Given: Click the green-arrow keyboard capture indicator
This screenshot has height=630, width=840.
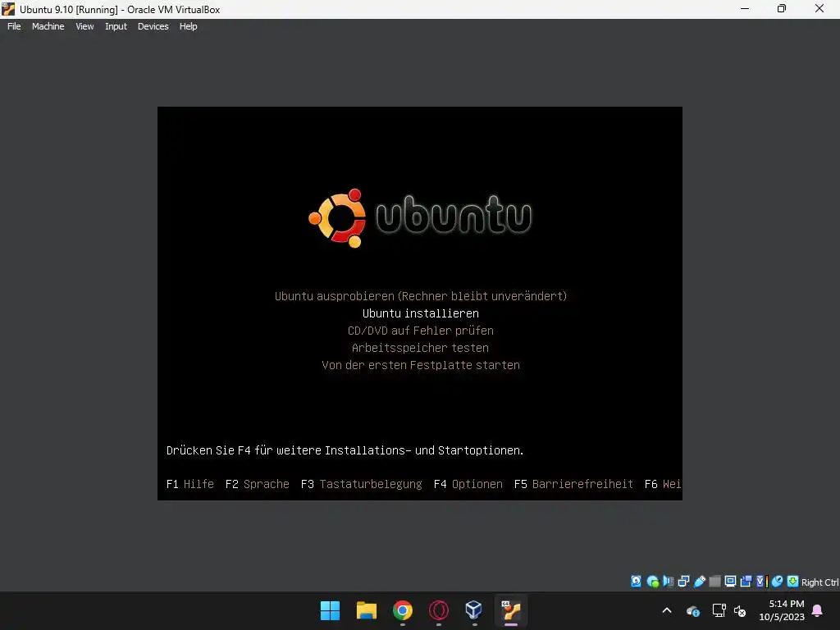Looking at the screenshot, I should click(793, 582).
